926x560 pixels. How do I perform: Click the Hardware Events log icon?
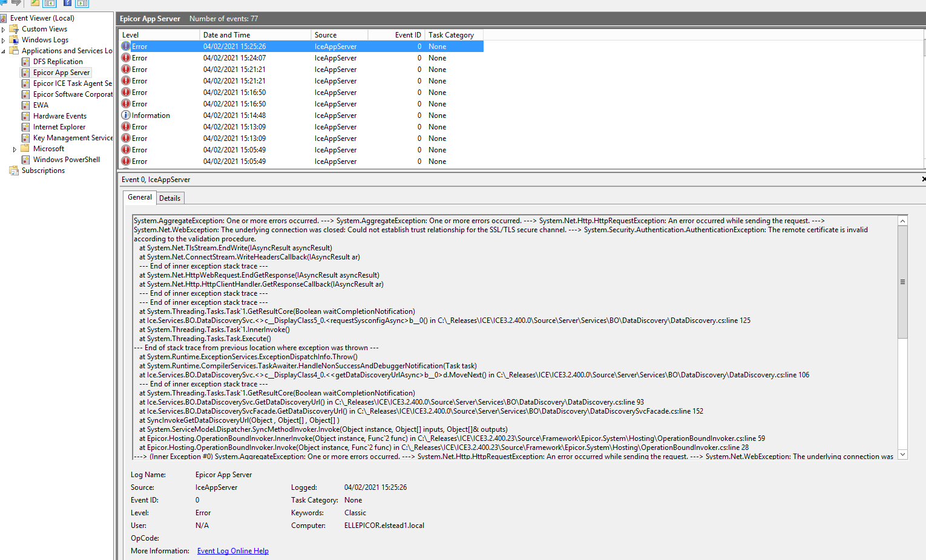25,116
